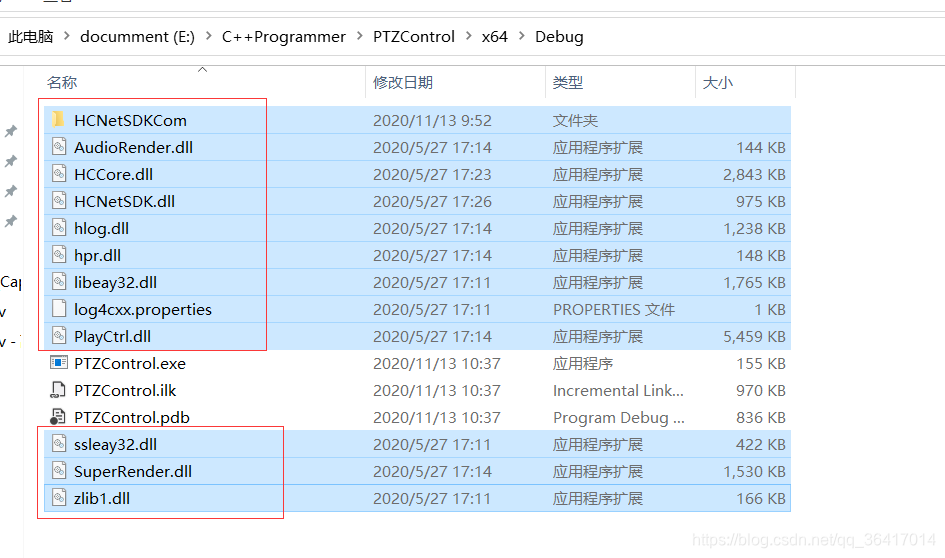Select the HCNetSDKCom folder name
The image size is (945, 558).
point(130,121)
